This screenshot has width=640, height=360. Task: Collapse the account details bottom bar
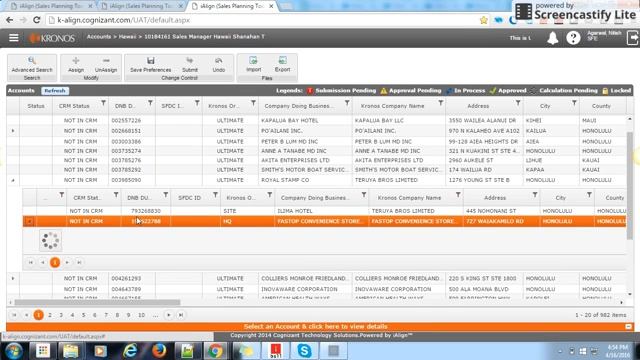point(629,327)
